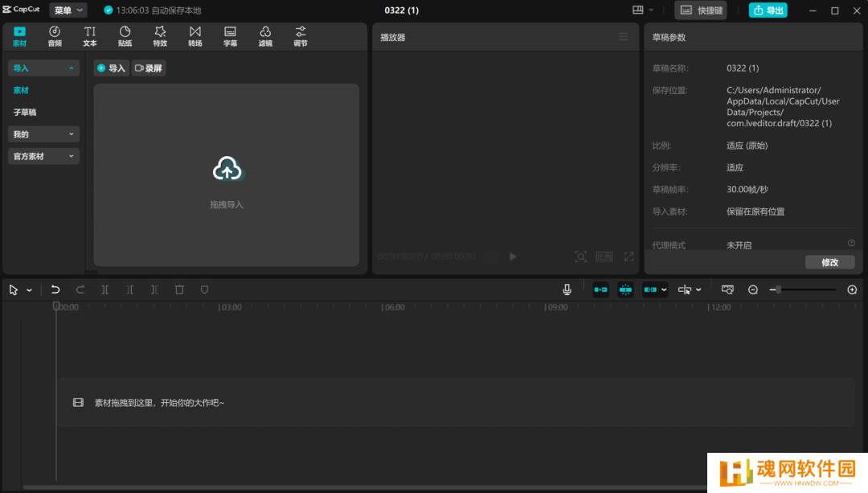This screenshot has height=493, width=868.
Task: Click the 导入 import button with plus icon
Action: click(111, 68)
